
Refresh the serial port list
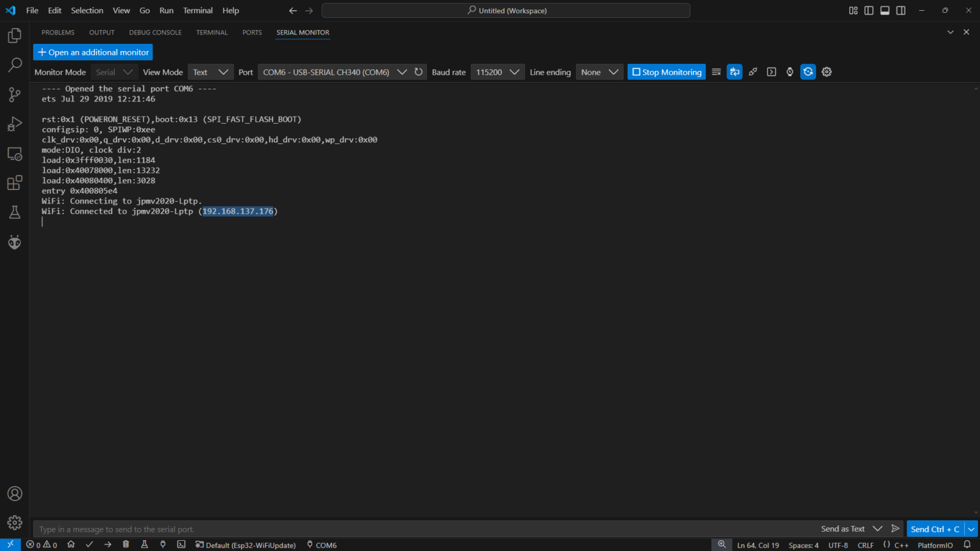coord(419,72)
